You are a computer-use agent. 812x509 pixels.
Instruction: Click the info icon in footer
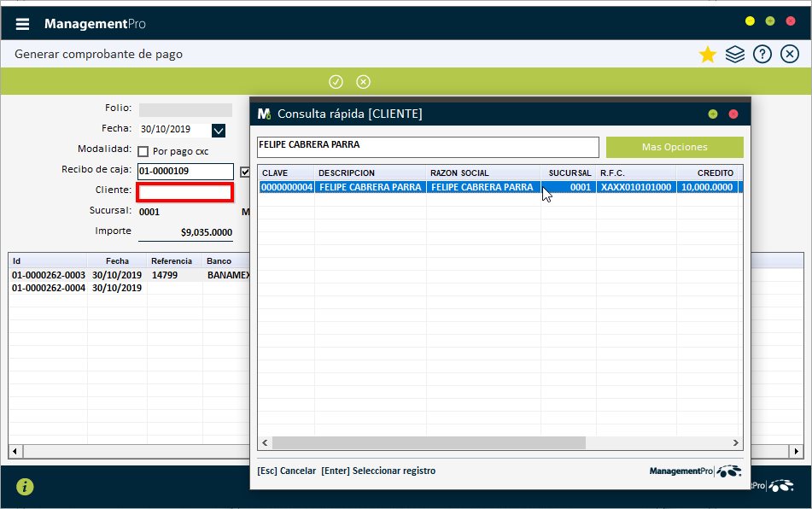(x=26, y=487)
